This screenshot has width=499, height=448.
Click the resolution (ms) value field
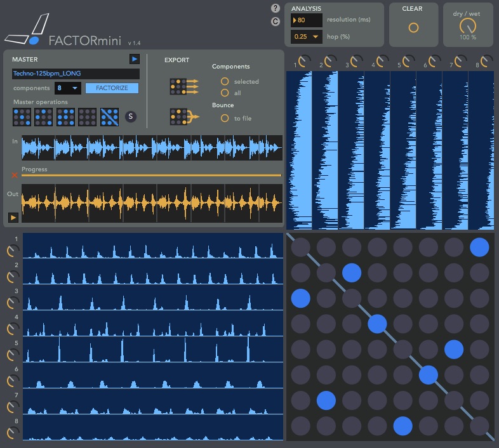(306, 20)
